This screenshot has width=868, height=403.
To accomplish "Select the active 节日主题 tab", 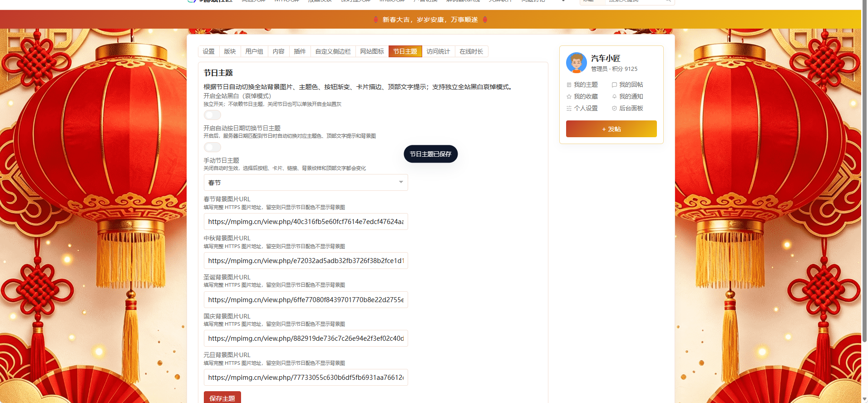I will pos(405,51).
